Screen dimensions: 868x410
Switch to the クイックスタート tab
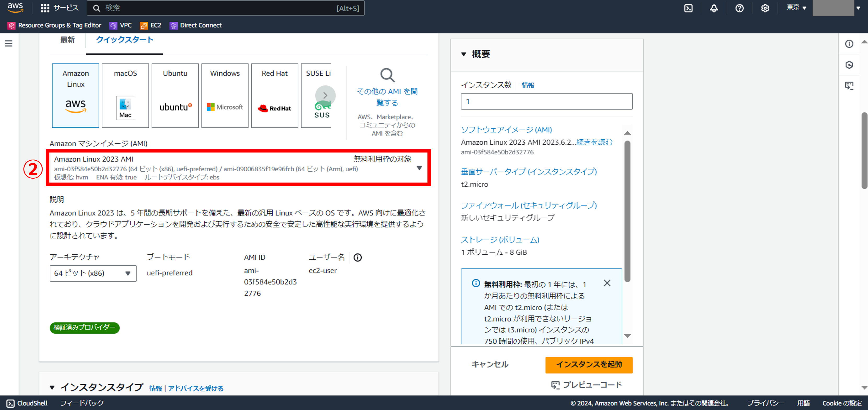(x=124, y=40)
